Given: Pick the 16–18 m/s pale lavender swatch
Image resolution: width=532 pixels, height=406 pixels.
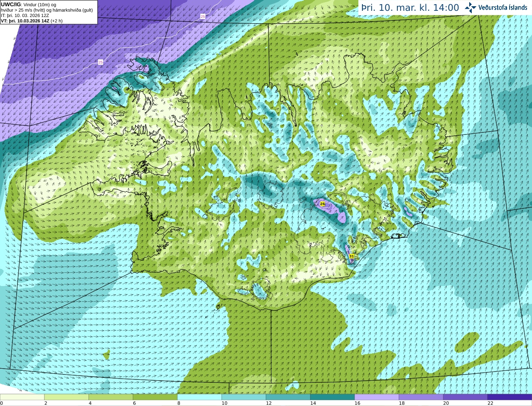Looking at the screenshot, I should pos(377,397).
